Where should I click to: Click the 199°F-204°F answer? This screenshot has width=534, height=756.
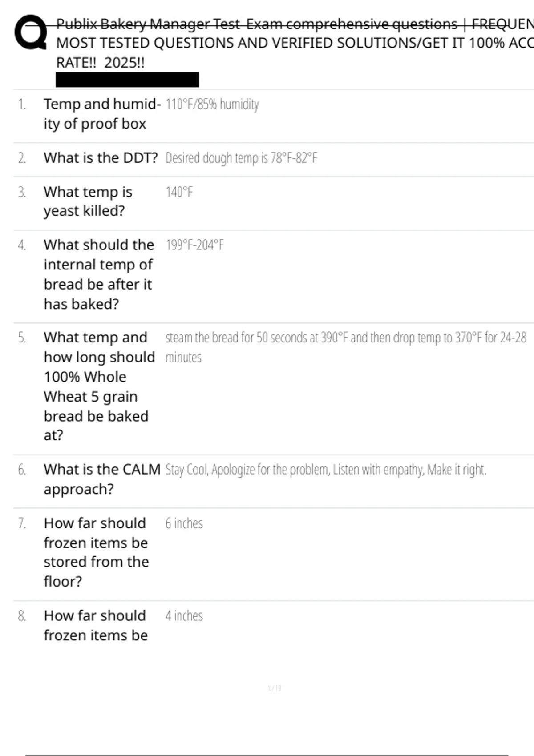(194, 245)
